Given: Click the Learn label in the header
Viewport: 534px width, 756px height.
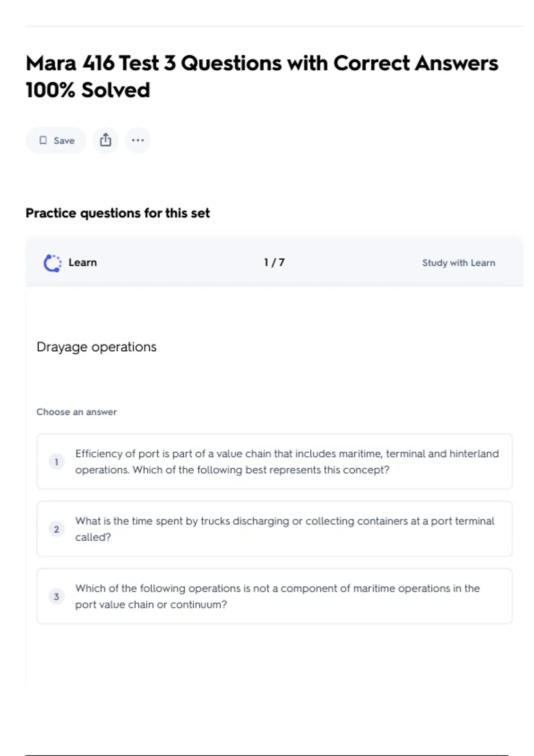Looking at the screenshot, I should 83,262.
